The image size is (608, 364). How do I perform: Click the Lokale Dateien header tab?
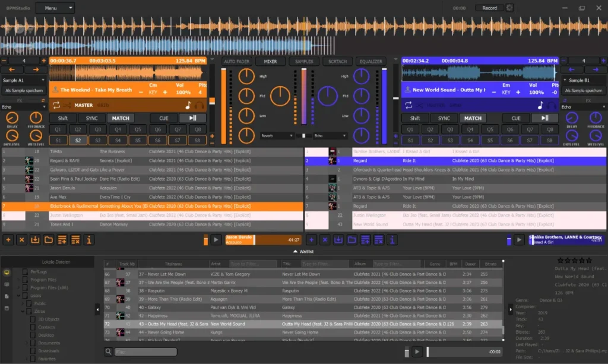click(x=56, y=262)
